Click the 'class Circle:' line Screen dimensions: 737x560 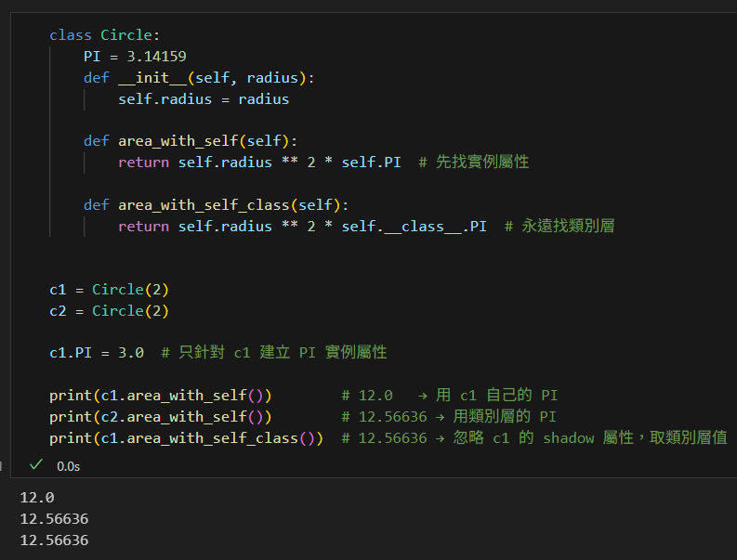[x=105, y=35]
